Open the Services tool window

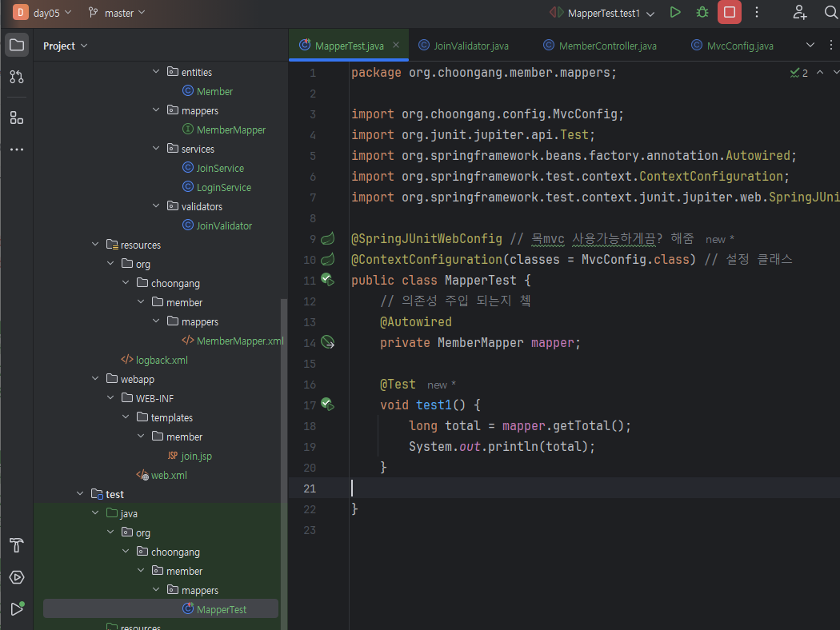click(17, 577)
